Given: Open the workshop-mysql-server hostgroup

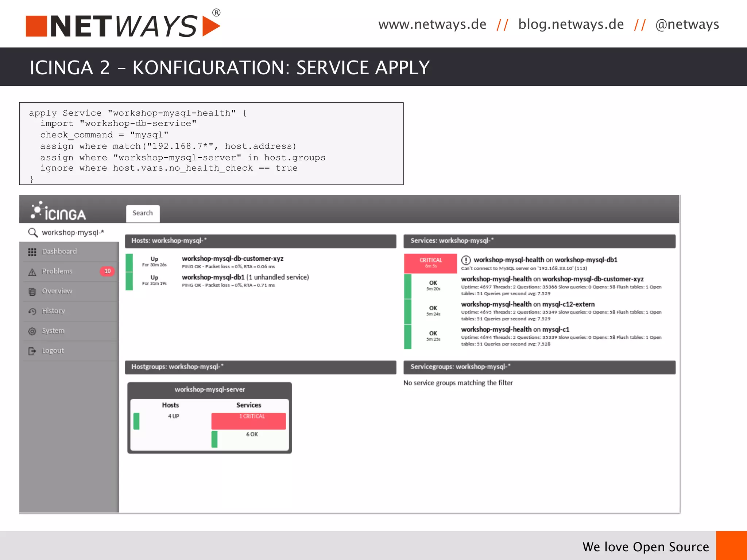Looking at the screenshot, I should click(x=210, y=390).
